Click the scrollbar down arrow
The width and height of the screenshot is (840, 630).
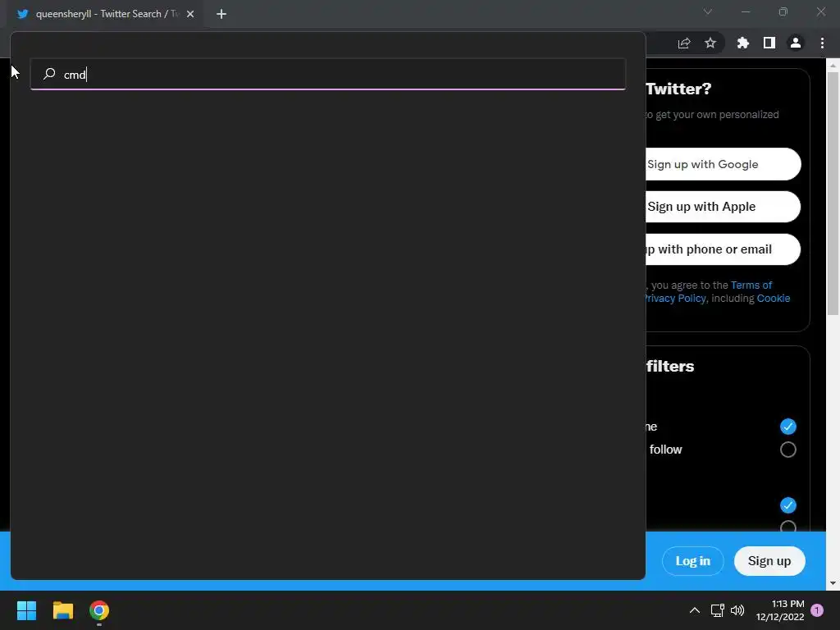[x=833, y=583]
